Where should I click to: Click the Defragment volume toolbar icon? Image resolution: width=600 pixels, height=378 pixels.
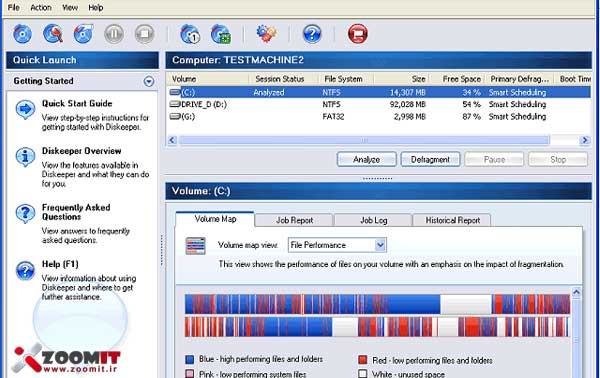(x=83, y=34)
